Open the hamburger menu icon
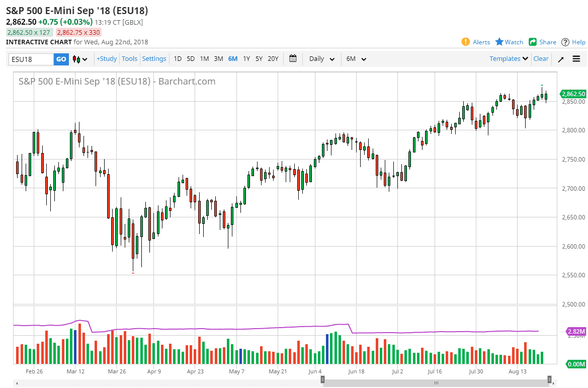This screenshot has width=588, height=388. (576, 59)
